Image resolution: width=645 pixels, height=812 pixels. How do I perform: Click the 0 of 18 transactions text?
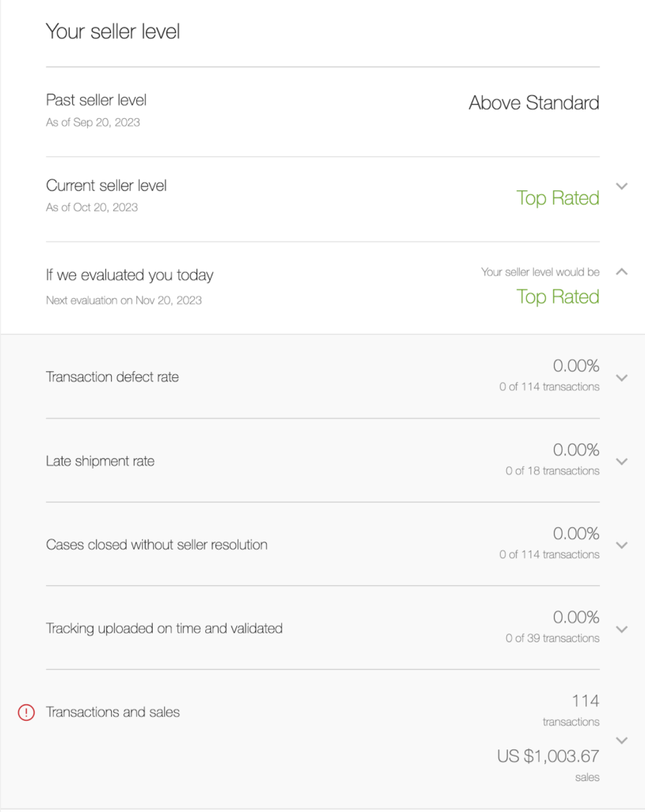click(552, 471)
